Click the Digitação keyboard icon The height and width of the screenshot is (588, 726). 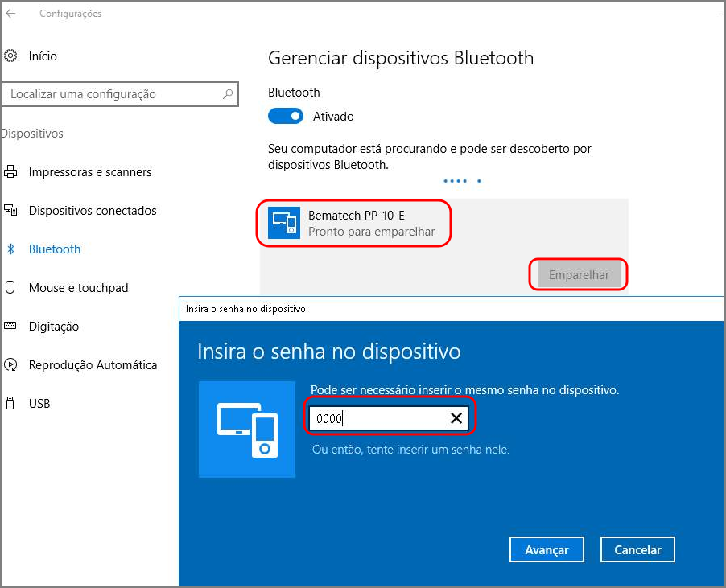[x=10, y=327]
